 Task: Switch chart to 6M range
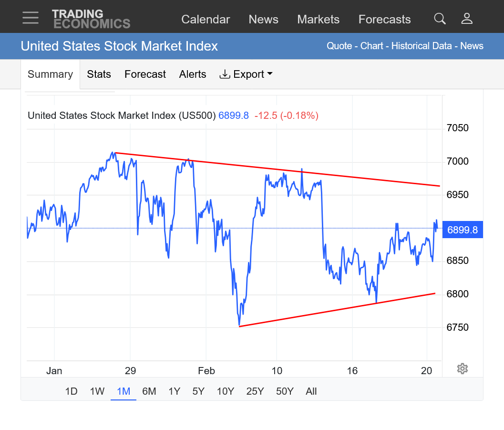[x=149, y=391]
